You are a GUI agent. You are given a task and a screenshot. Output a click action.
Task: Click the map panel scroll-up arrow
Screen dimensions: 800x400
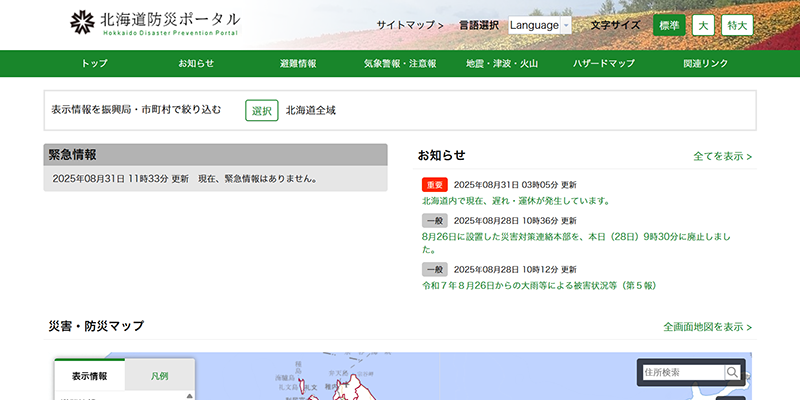pos(189,396)
